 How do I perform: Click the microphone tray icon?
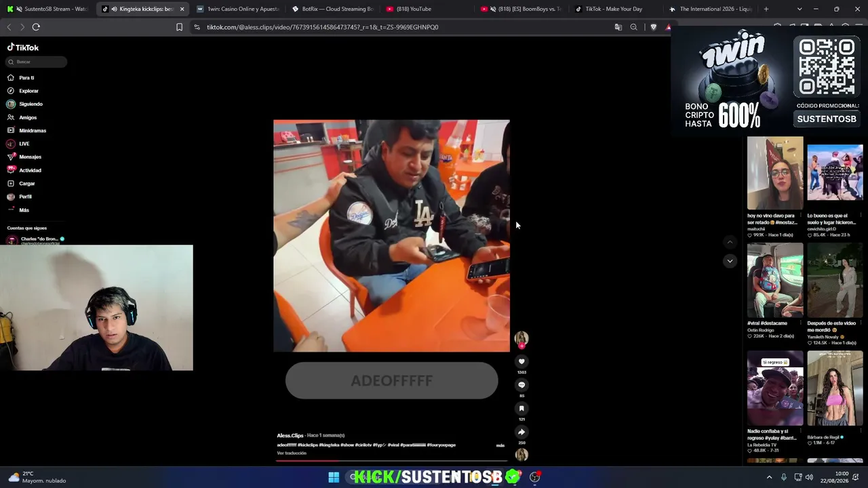click(783, 477)
